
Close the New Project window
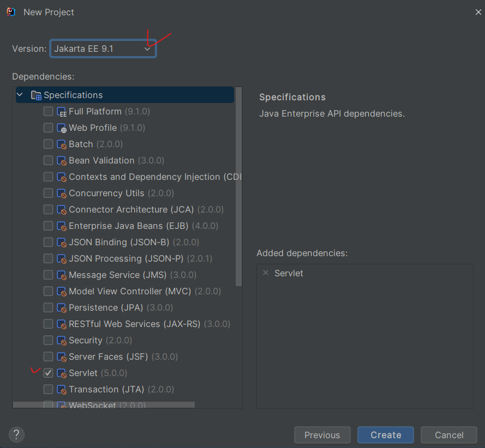click(x=478, y=12)
